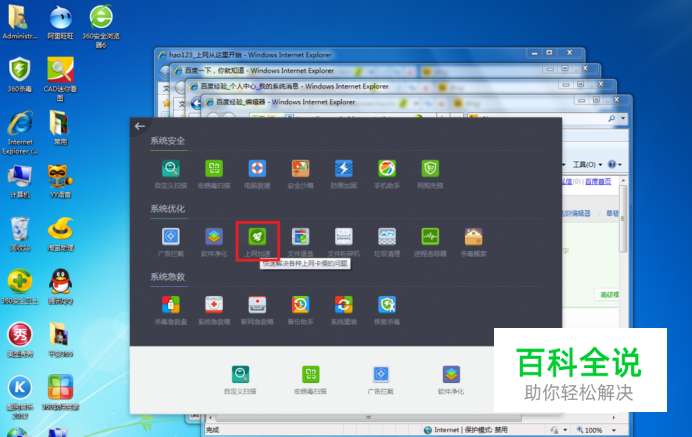Click the Internet 保护模式 status bar entry
Viewport: 692px width, 437px height.
tap(466, 430)
